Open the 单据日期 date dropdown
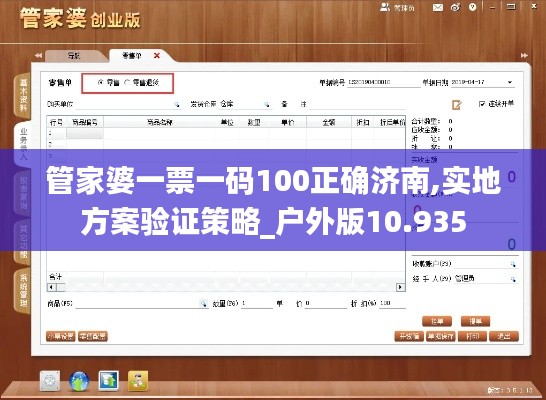The width and height of the screenshot is (546, 400). tap(510, 83)
